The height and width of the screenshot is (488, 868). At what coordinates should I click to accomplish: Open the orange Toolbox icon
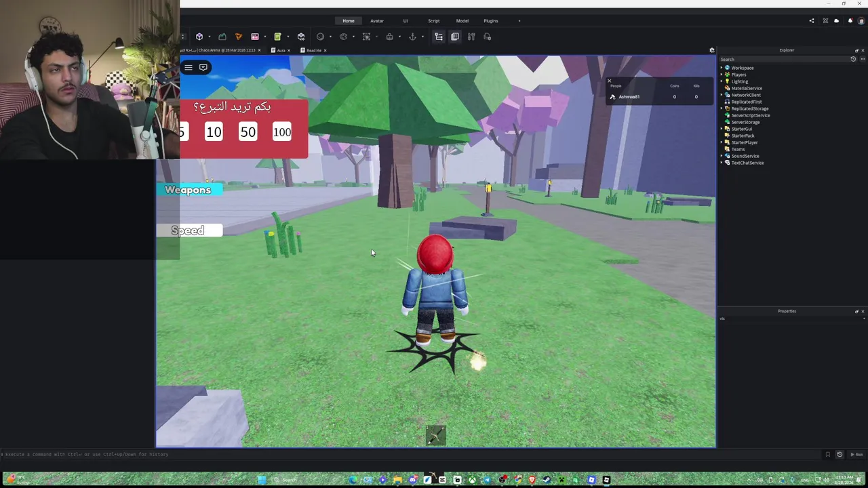coord(238,37)
